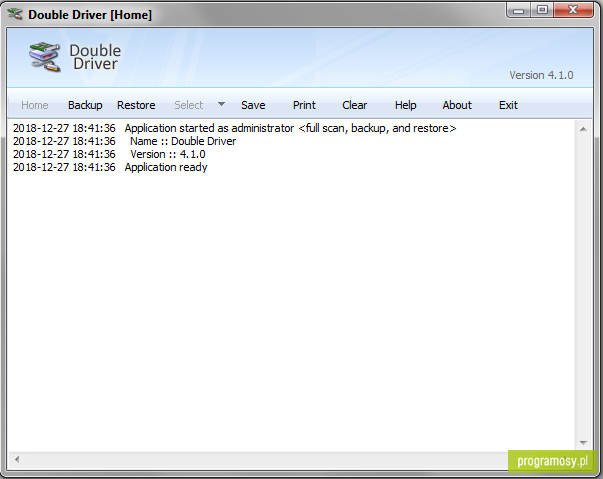603x479 pixels.
Task: Click the 'Version 4.1.0' header label
Action: pyautogui.click(x=541, y=75)
